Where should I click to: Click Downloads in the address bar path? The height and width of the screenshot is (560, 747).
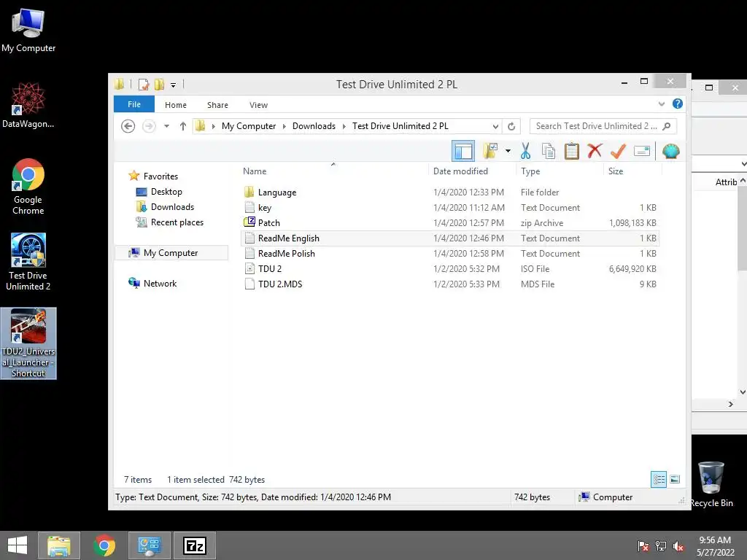(314, 126)
